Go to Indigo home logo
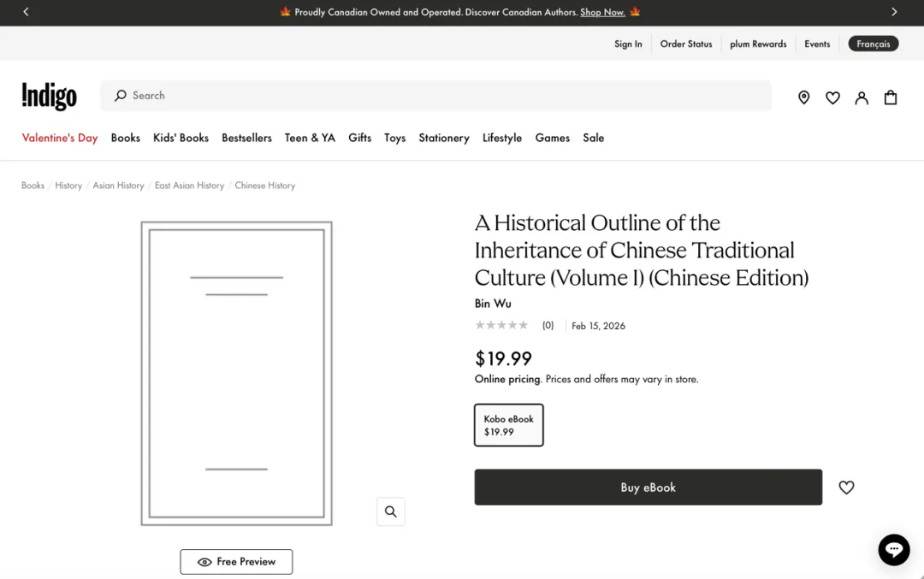This screenshot has width=924, height=579. (x=49, y=97)
